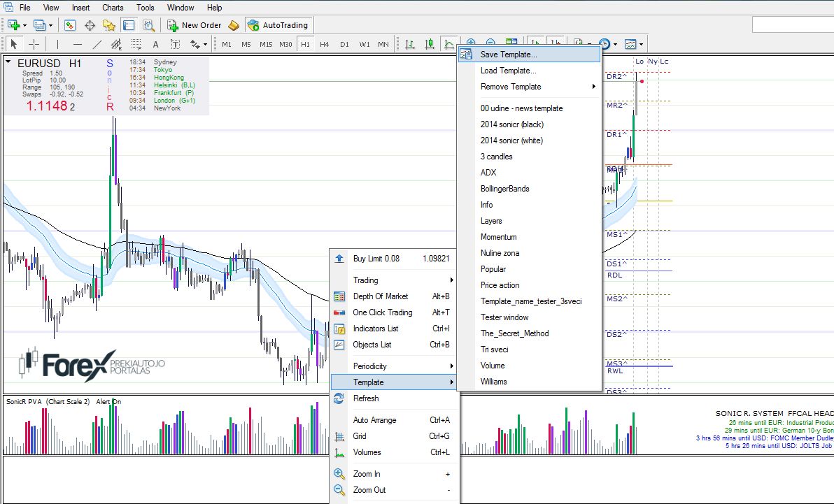The height and width of the screenshot is (504, 834).
Task: Click the arrows objects tool icon
Action: click(195, 44)
